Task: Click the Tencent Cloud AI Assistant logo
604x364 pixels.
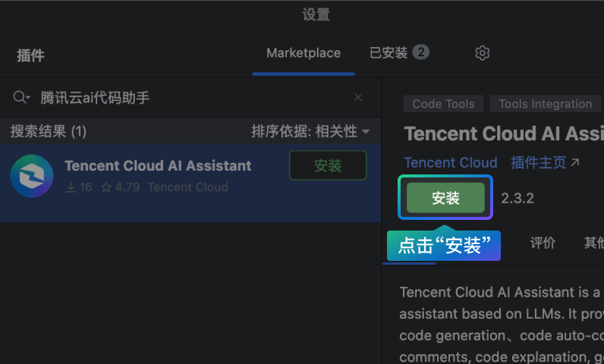Action: coord(32,176)
